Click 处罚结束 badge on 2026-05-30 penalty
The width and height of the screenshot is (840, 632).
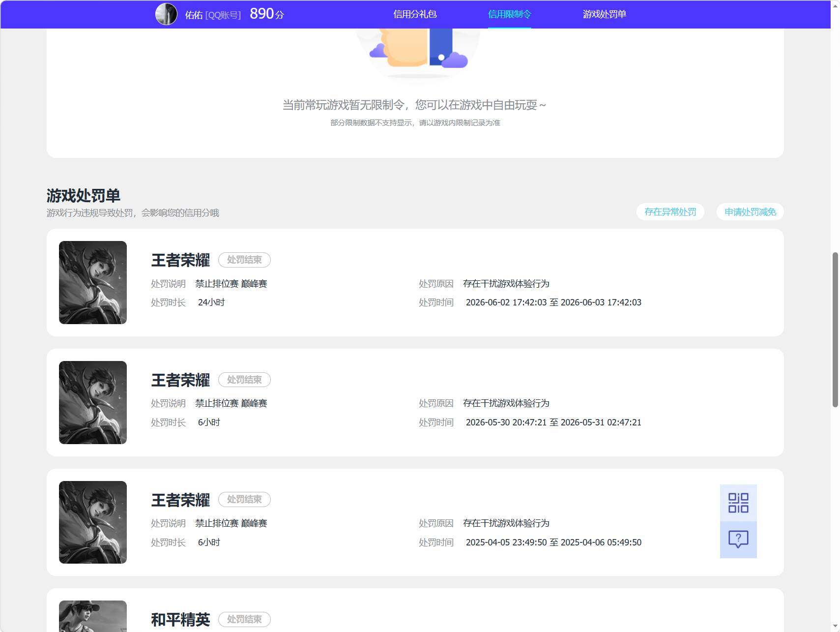tap(244, 380)
